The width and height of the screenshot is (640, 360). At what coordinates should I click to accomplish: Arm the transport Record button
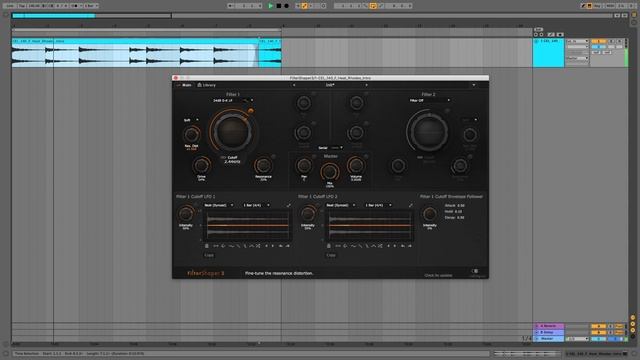287,6
